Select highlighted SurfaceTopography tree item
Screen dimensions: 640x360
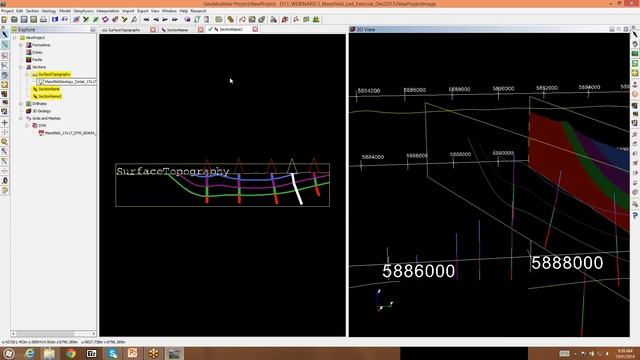coord(51,74)
